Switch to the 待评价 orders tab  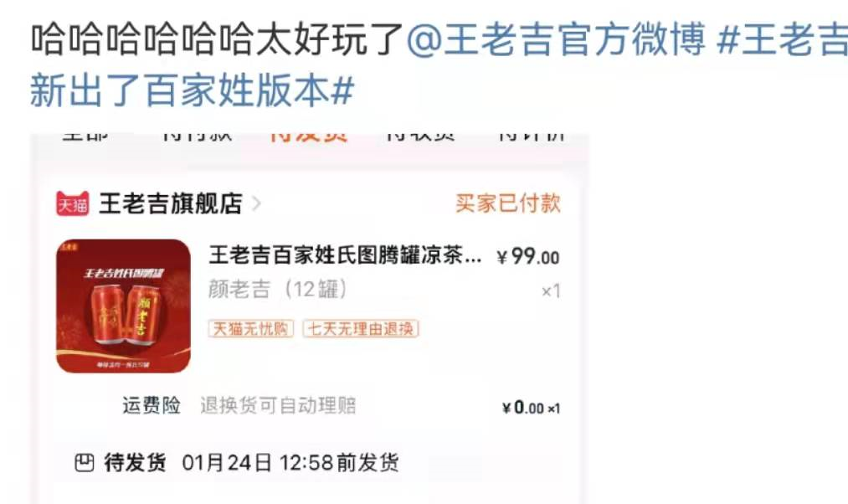pos(532,136)
